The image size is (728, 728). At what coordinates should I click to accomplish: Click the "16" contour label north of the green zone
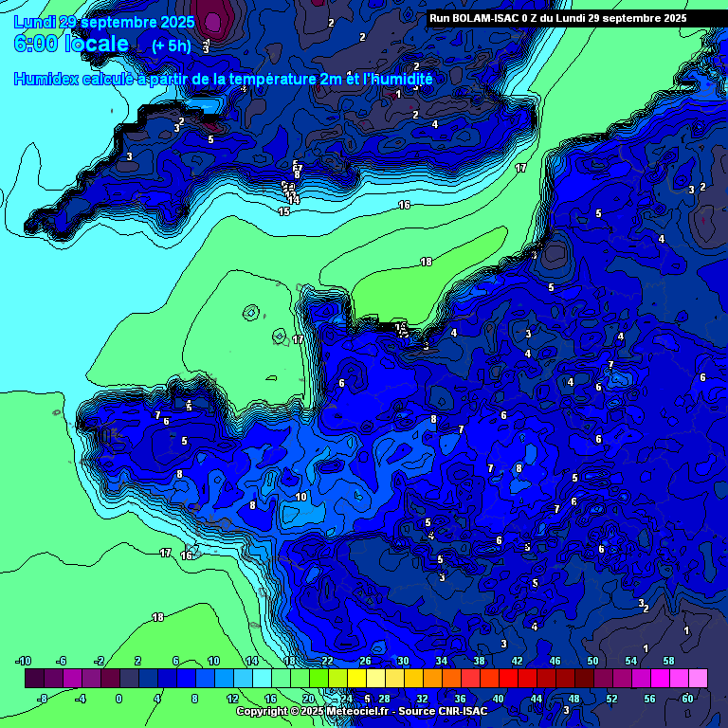coord(404,205)
